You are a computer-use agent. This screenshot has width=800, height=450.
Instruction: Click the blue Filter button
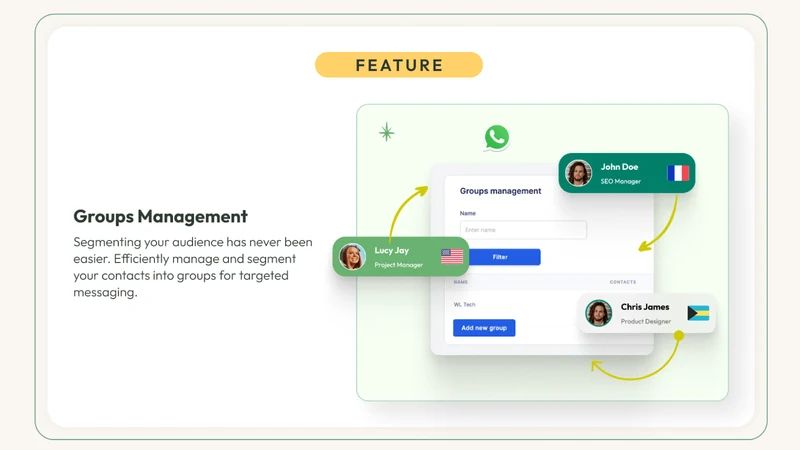tap(501, 257)
